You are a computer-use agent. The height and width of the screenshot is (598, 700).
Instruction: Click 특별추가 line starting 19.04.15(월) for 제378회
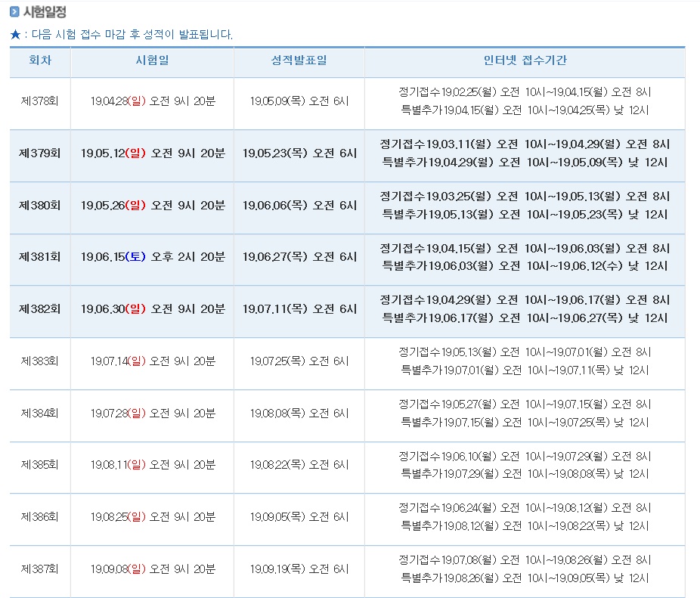[x=525, y=110]
